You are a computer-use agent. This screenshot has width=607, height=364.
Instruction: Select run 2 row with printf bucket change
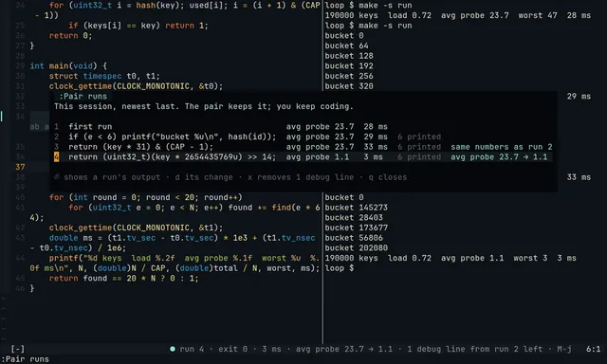pyautogui.click(x=303, y=136)
